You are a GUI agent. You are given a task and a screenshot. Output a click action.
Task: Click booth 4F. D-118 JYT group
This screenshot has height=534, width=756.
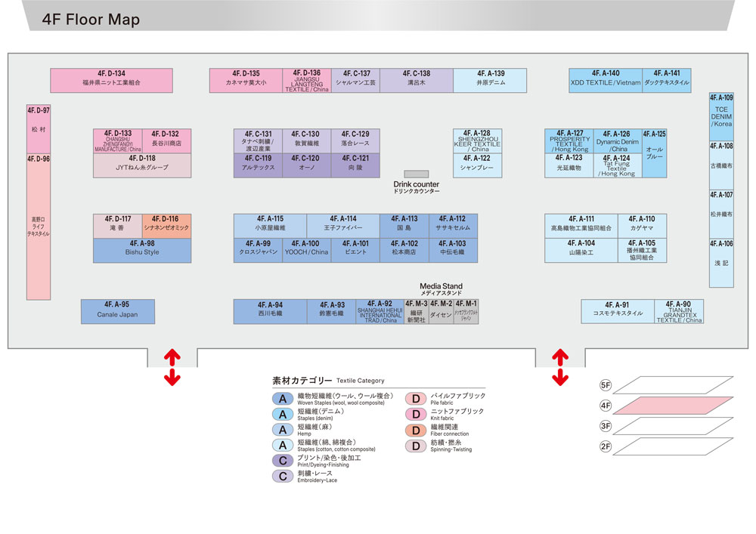pos(142,165)
